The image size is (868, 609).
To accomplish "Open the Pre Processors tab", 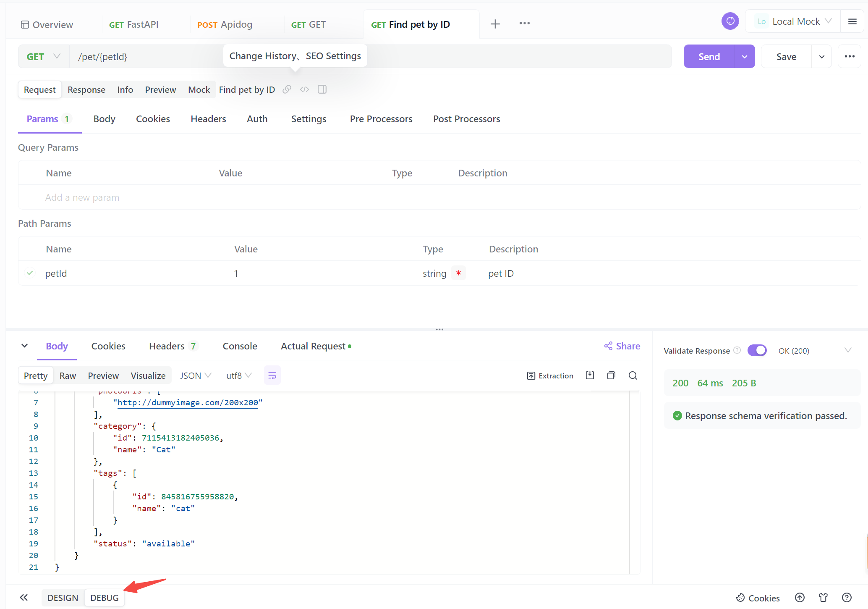I will click(381, 119).
